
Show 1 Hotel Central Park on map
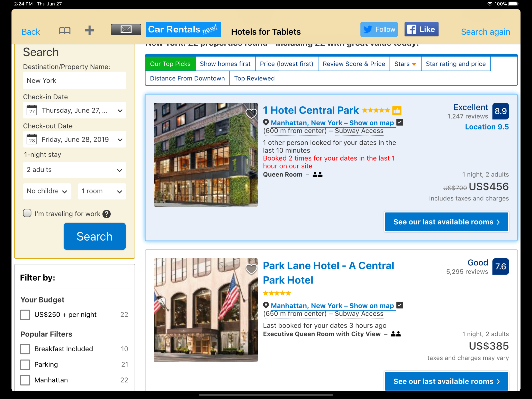tap(332, 123)
